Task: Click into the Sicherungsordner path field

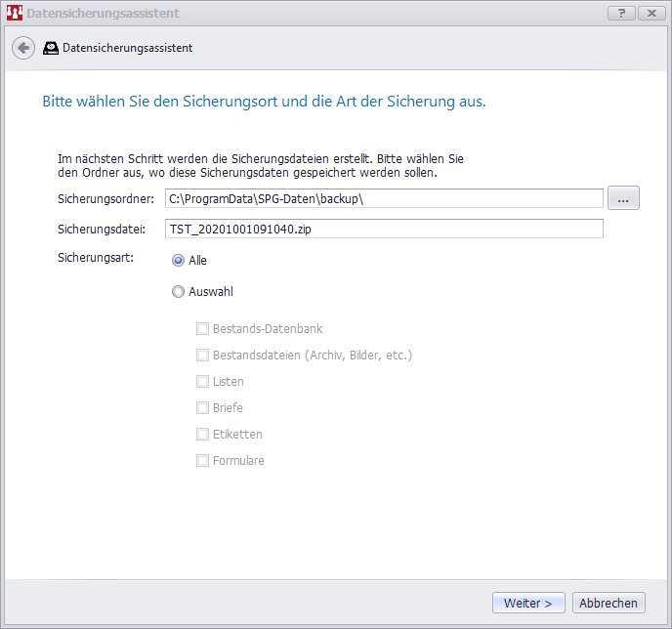Action: [383, 199]
